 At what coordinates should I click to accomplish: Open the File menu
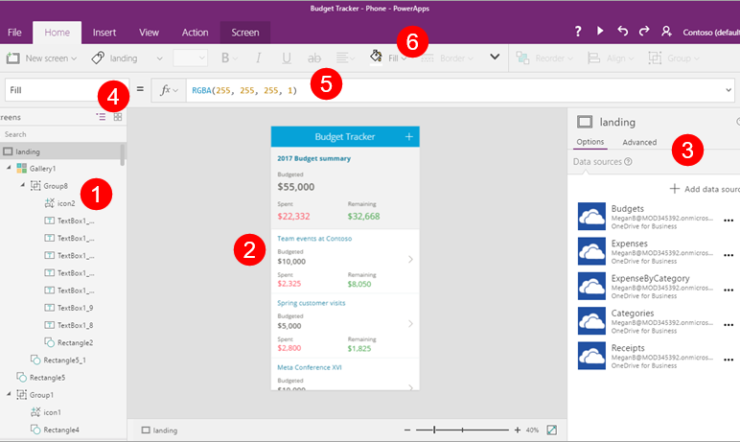[x=14, y=32]
